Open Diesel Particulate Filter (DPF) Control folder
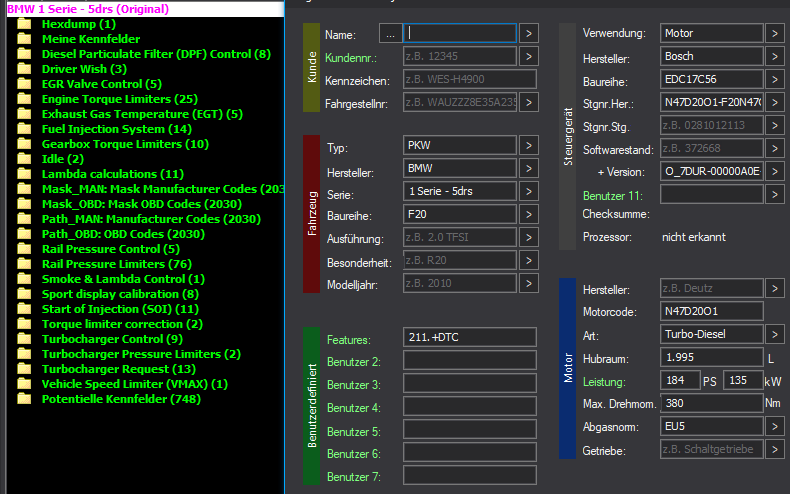The image size is (790, 494). click(156, 54)
